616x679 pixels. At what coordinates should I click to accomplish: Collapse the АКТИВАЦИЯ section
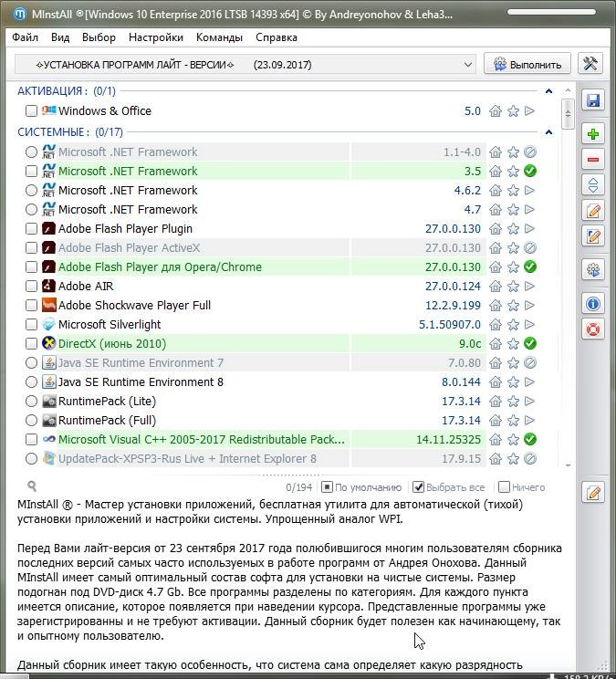click(x=548, y=91)
